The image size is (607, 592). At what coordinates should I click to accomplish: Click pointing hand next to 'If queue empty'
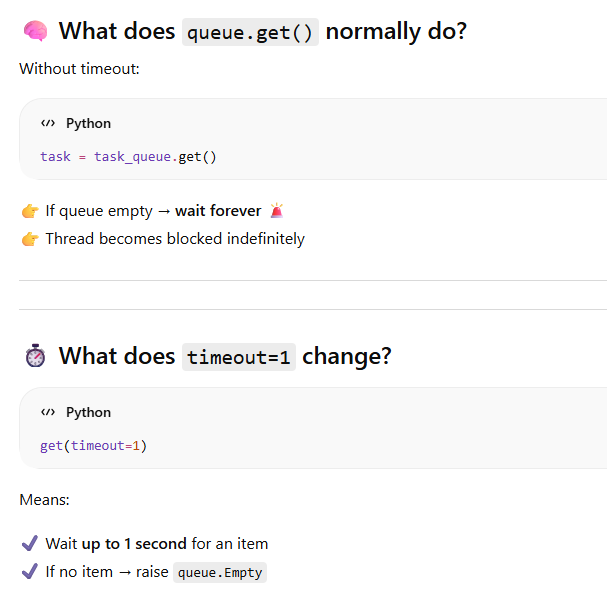tap(30, 211)
